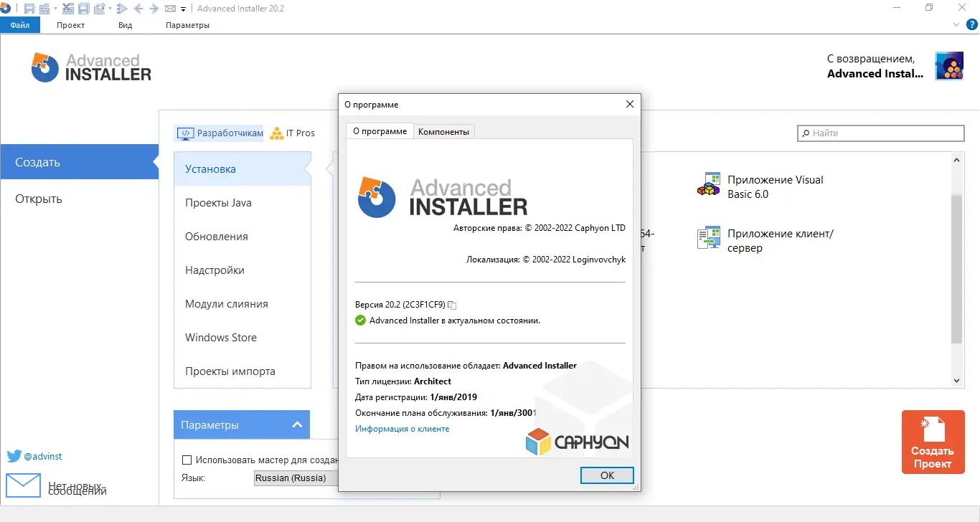Click the green checkmark icon beside the up-to-date message
Screen dimensions: 980x522
(x=360, y=321)
